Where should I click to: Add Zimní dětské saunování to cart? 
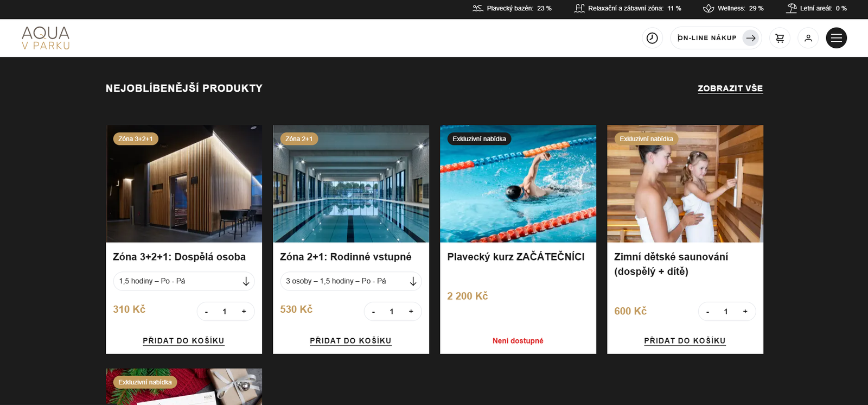coord(685,341)
